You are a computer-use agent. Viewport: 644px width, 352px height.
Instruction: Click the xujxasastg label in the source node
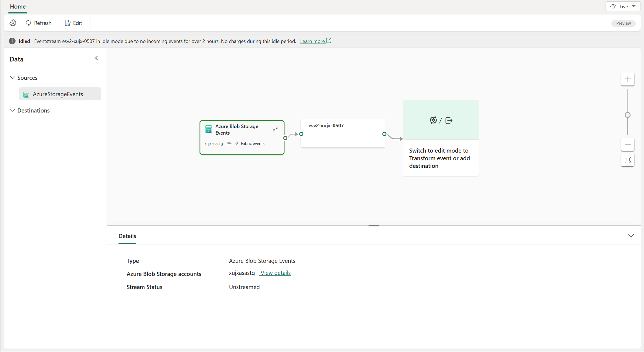tap(214, 144)
